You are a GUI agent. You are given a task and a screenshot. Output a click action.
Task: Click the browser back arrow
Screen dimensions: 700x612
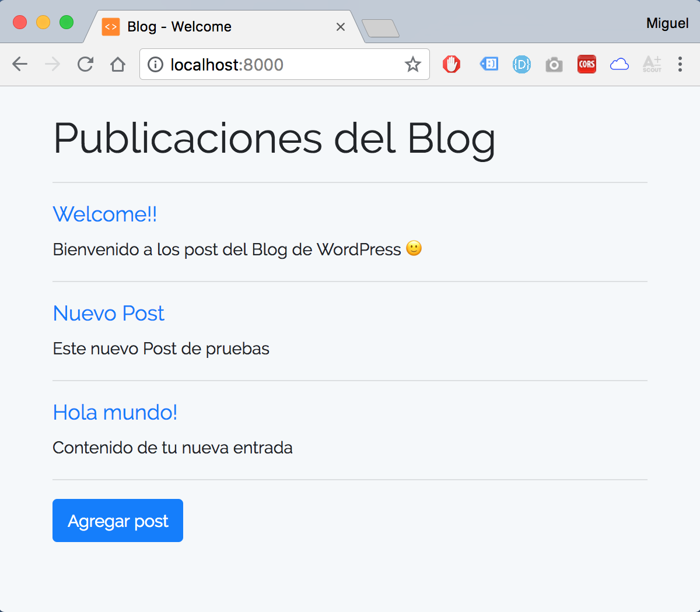click(x=20, y=64)
